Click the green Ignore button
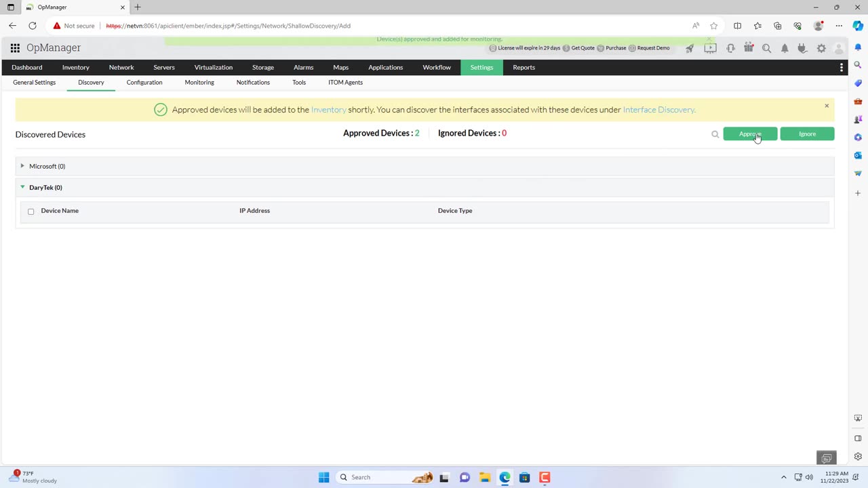This screenshot has height=488, width=868. click(807, 134)
